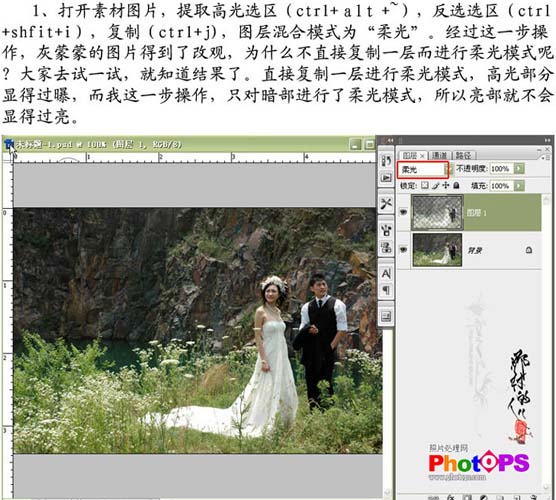Click the 不透明度 100% field

click(x=501, y=168)
